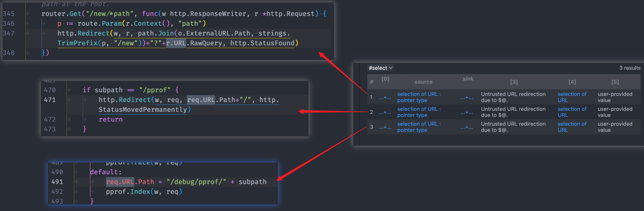Select row 2 message 'Untrusted URL redirection due to $@.'
The width and height of the screenshot is (644, 211).
tap(513, 112)
